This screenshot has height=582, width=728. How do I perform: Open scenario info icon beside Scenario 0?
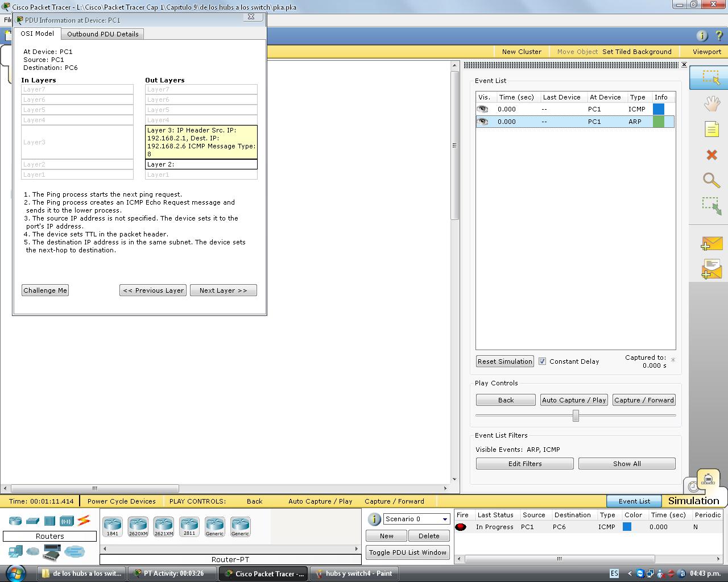[x=374, y=519]
